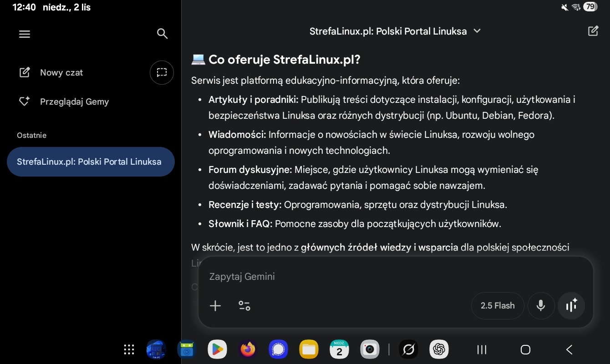Open Google Play Store from the taskbar
Image resolution: width=610 pixels, height=364 pixels.
[217, 349]
